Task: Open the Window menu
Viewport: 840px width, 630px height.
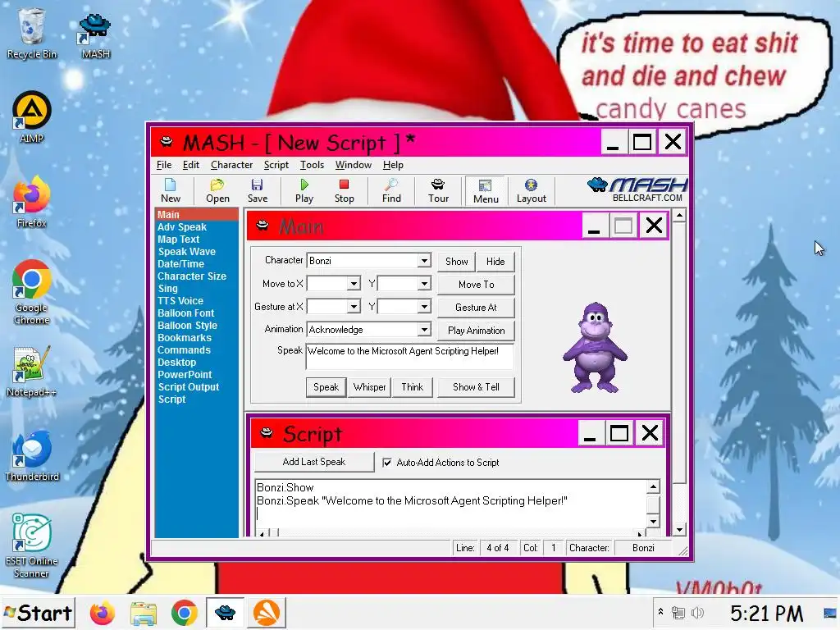Action: [x=353, y=165]
